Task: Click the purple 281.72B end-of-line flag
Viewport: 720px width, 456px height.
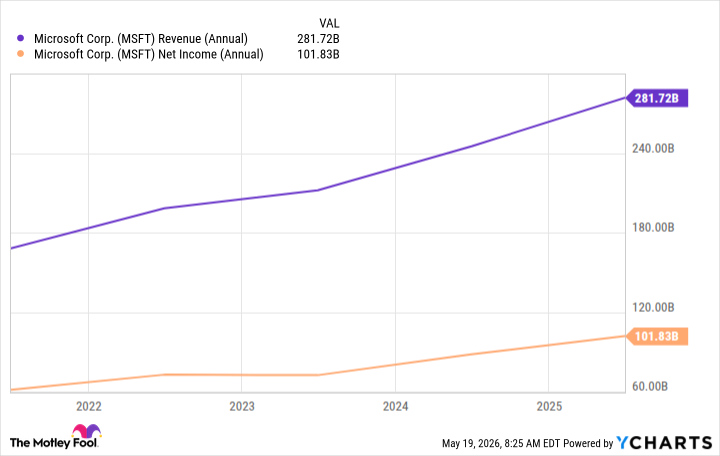Action: [657, 98]
